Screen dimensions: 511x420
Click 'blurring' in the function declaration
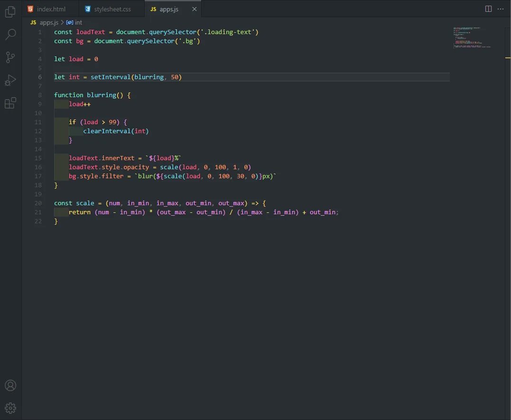click(102, 95)
